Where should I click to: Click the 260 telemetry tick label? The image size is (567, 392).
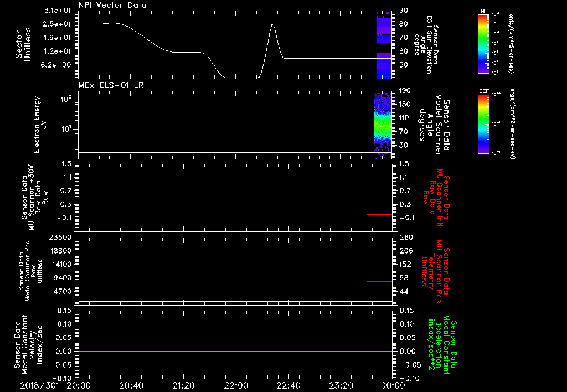pyautogui.click(x=406, y=237)
